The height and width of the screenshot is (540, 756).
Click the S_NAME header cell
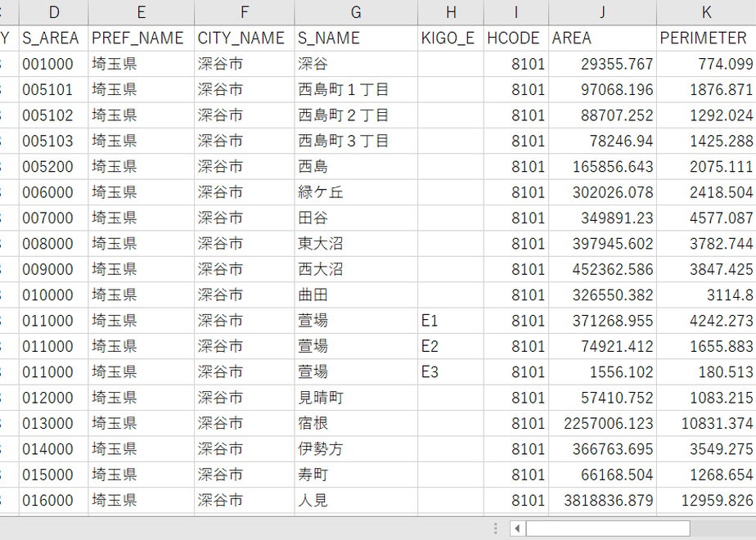[356, 38]
